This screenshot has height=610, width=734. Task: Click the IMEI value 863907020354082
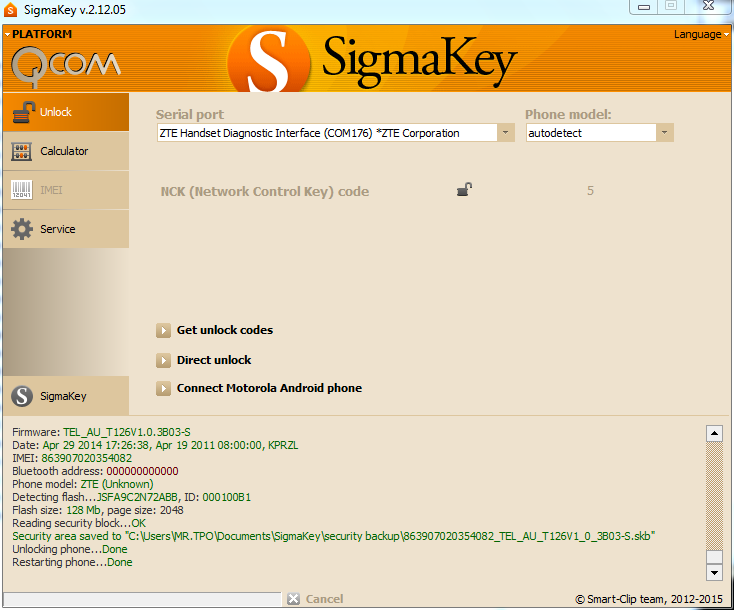point(87,458)
